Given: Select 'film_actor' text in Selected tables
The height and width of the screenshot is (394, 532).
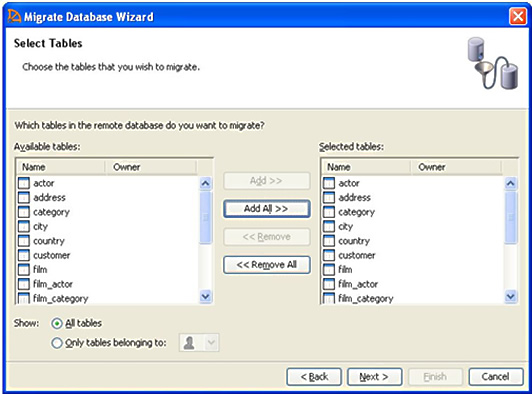Looking at the screenshot, I should [358, 284].
